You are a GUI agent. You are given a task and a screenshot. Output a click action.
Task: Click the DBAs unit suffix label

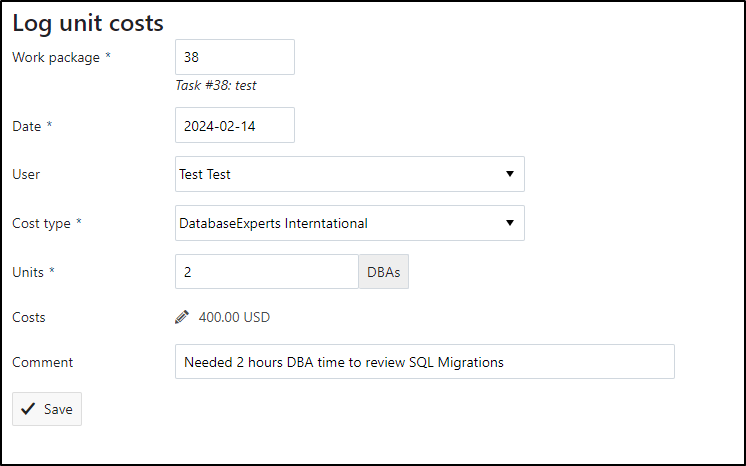(x=383, y=272)
